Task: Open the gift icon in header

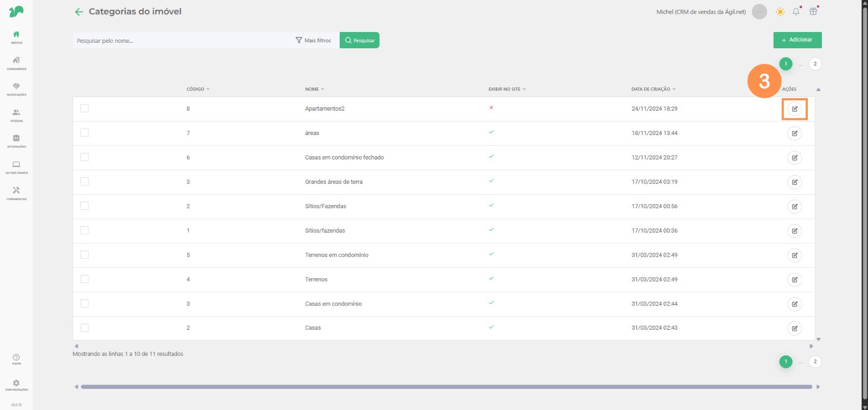Action: coord(813,11)
